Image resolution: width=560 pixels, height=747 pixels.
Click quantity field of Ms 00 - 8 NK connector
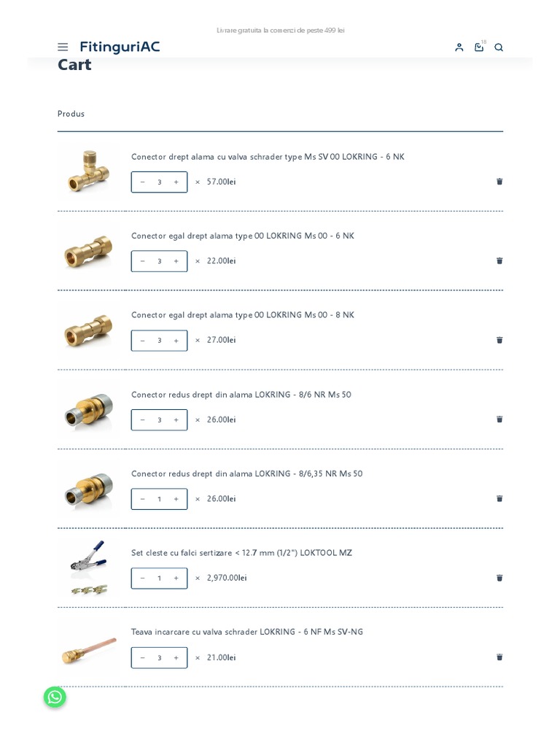(159, 341)
